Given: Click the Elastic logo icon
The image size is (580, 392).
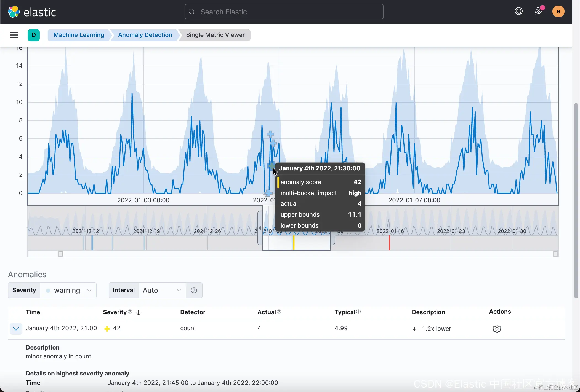Looking at the screenshot, I should [14, 12].
